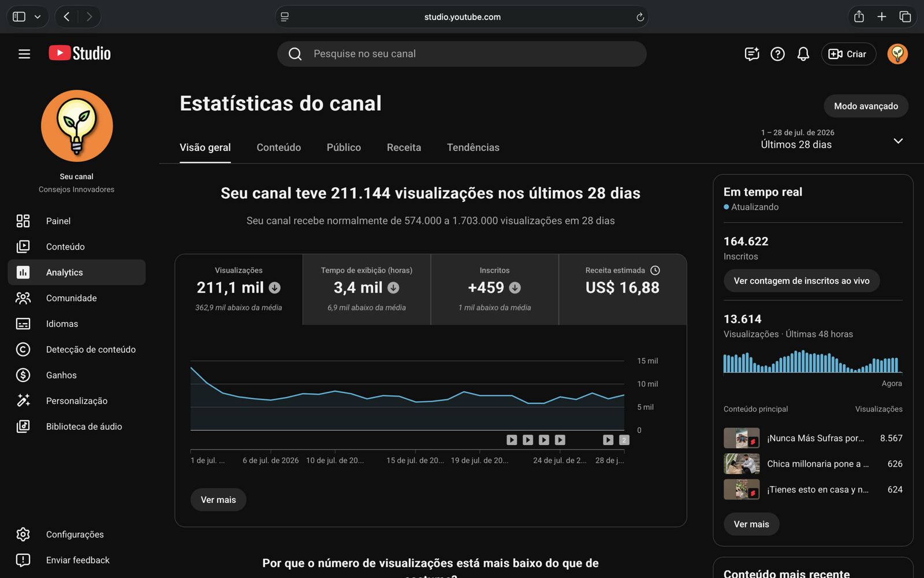Reload the page in Safari
924x578 pixels.
pyautogui.click(x=640, y=17)
